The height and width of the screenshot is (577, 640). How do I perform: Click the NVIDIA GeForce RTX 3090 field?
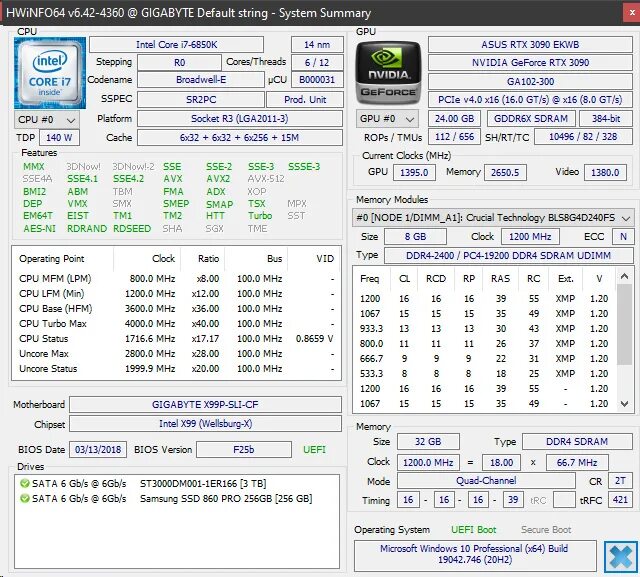click(530, 62)
